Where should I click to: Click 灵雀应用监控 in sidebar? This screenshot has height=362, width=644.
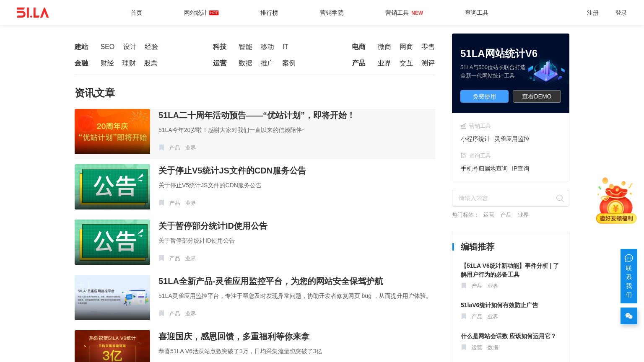pyautogui.click(x=512, y=139)
